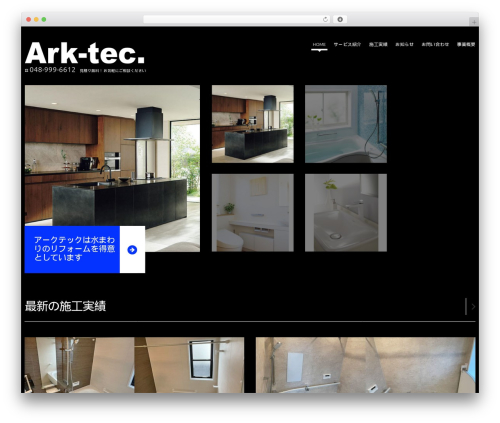Screen dimensions: 500x423
Task: Click the reload icon in address bar
Action: (x=325, y=20)
